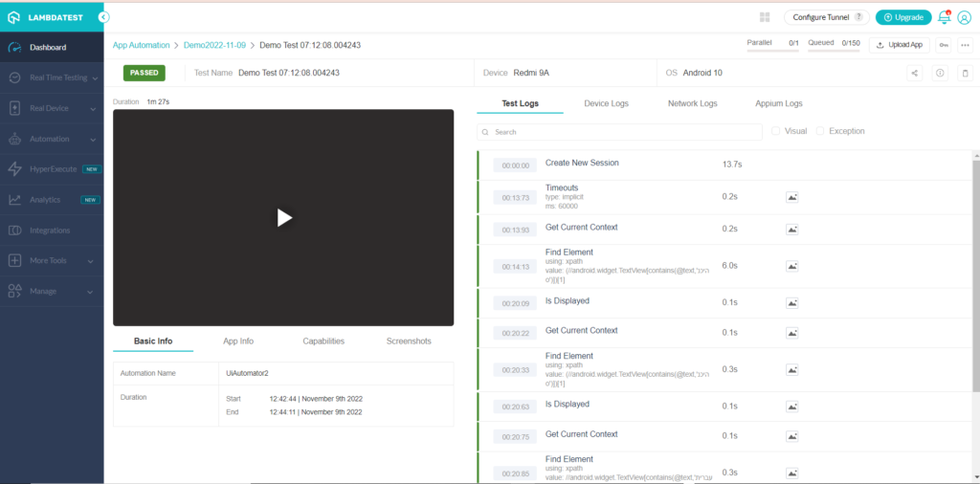Click the Real Device phone icon
Image resolution: width=980 pixels, height=484 pixels.
[x=15, y=109]
